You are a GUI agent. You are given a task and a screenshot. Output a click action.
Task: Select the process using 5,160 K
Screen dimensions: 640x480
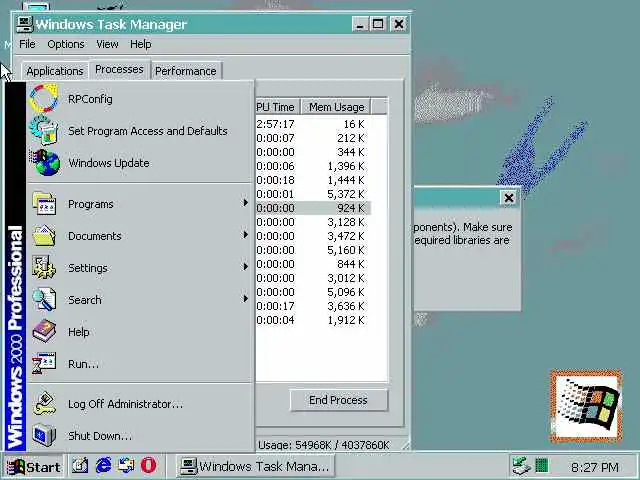tap(313, 250)
